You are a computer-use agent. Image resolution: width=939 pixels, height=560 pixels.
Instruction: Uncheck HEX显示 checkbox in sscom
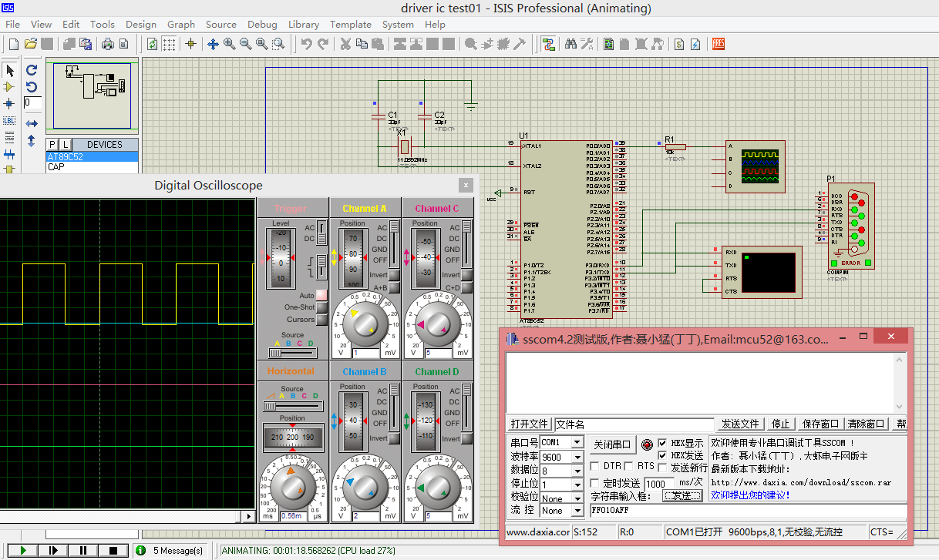(663, 444)
